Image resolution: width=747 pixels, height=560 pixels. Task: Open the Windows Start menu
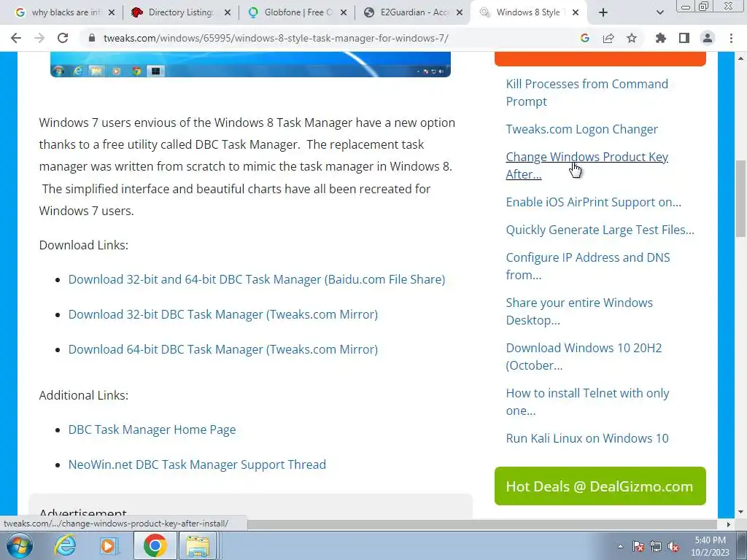[x=20, y=545]
